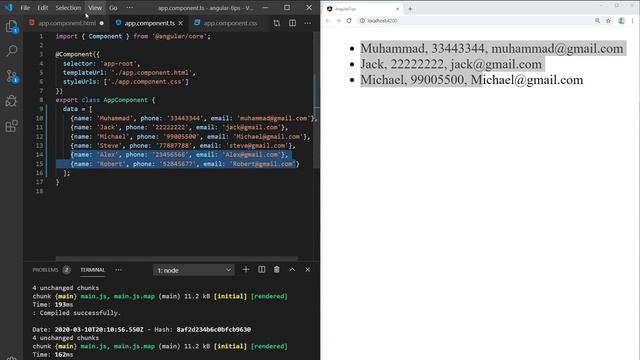Close the app.component.ts tab
Viewport: 640px width, 360px height.
180,23
